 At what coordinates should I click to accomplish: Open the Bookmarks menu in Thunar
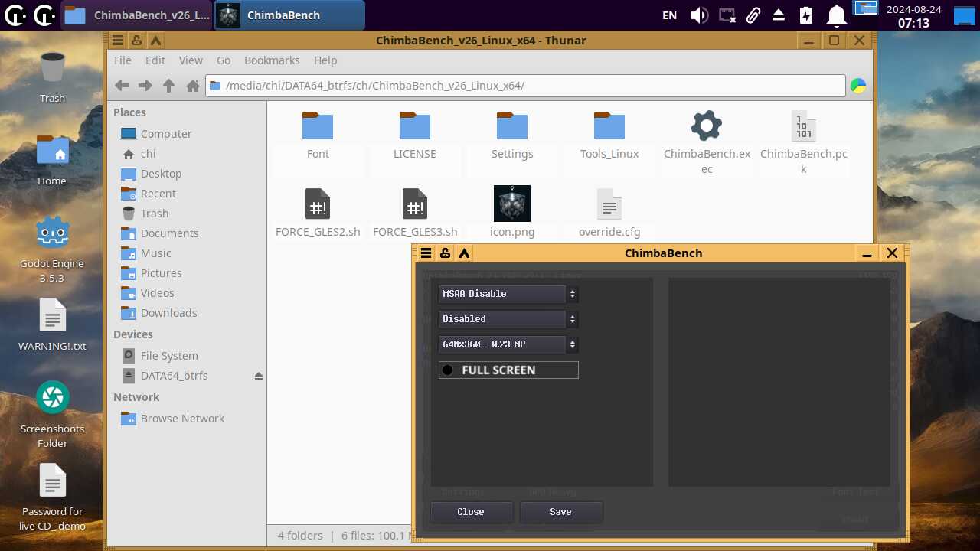272,60
